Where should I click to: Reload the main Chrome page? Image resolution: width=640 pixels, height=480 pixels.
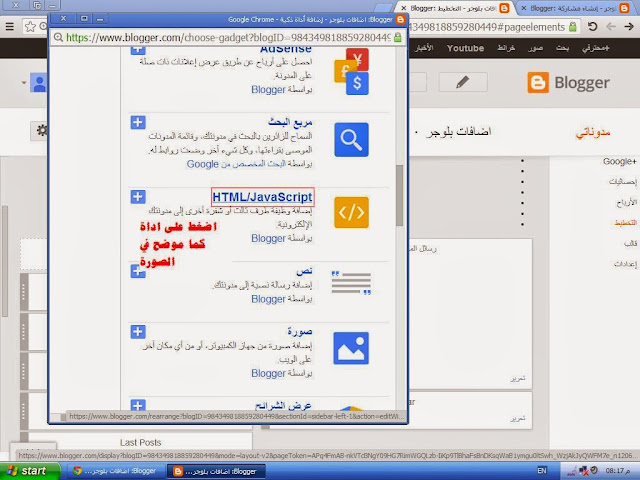click(592, 27)
